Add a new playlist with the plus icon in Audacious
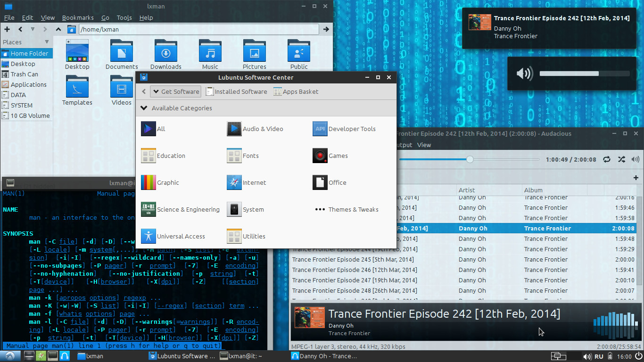 [x=636, y=178]
